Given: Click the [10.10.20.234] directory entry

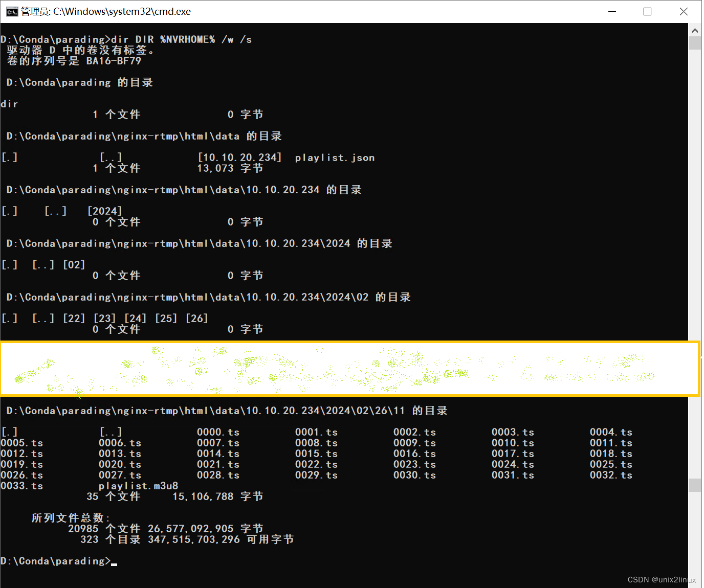Looking at the screenshot, I should coord(239,157).
